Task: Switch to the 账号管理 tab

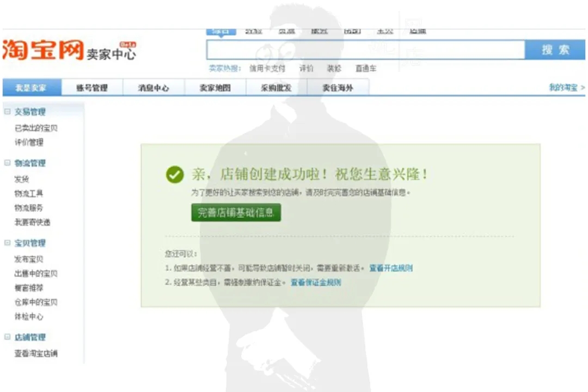Action: point(91,87)
